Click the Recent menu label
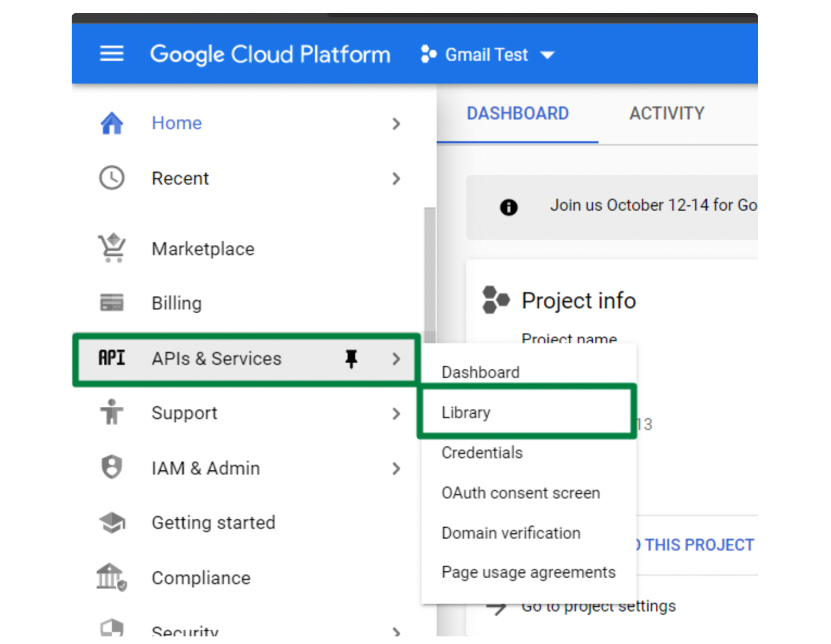The height and width of the screenshot is (644, 831). coord(180,178)
